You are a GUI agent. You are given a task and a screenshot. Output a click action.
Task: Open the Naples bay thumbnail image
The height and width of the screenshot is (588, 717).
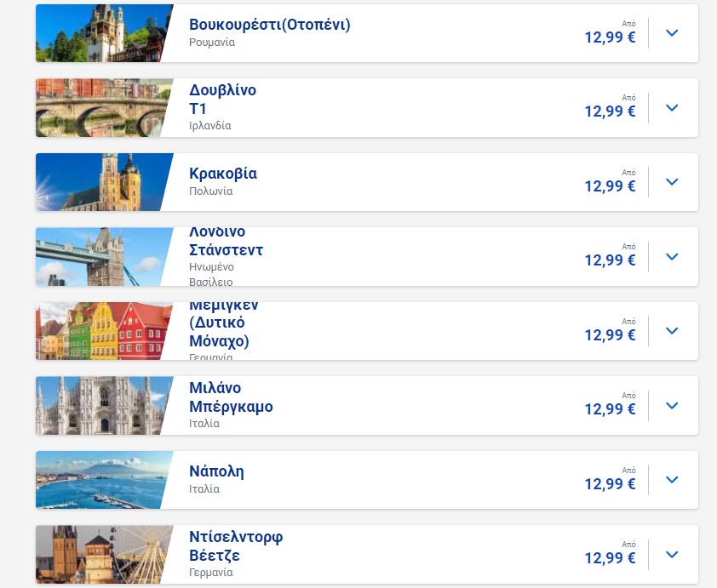pos(104,480)
